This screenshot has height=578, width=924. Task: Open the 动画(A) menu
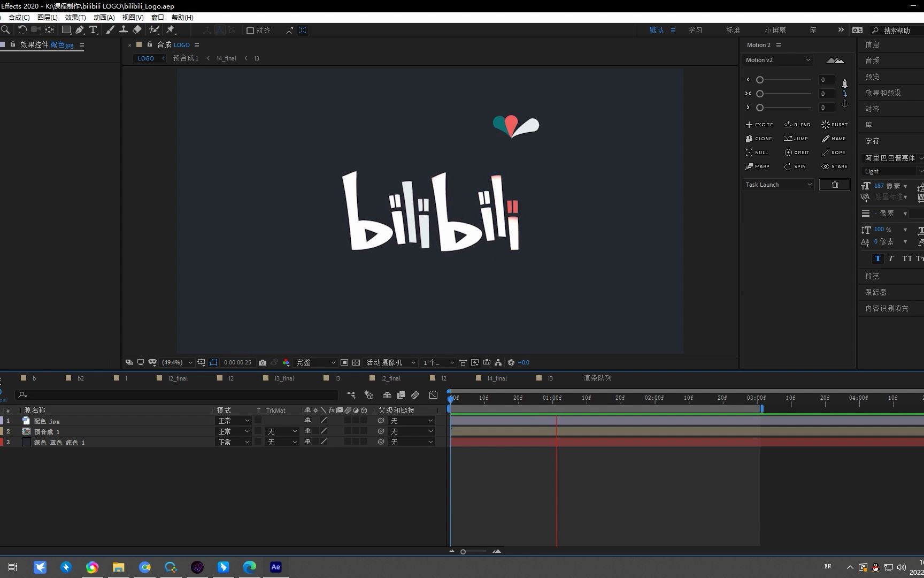tap(104, 18)
